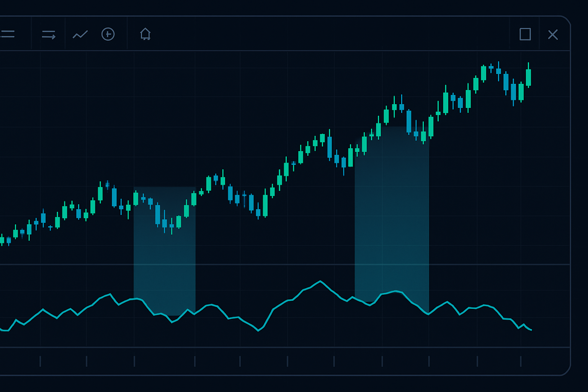The width and height of the screenshot is (588, 392).
Task: Maximize the chart window
Action: (x=524, y=34)
